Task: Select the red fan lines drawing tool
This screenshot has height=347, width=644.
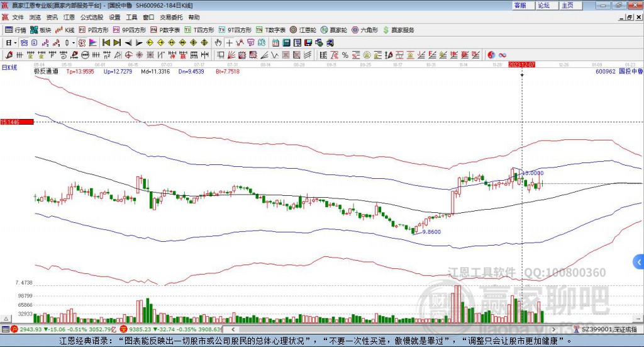Action: point(231,55)
